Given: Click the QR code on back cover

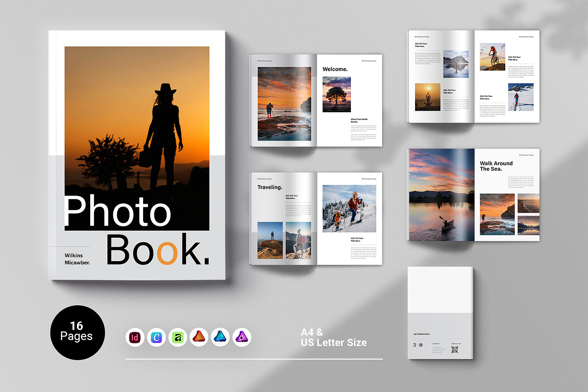Looking at the screenshot, I should pos(455,350).
